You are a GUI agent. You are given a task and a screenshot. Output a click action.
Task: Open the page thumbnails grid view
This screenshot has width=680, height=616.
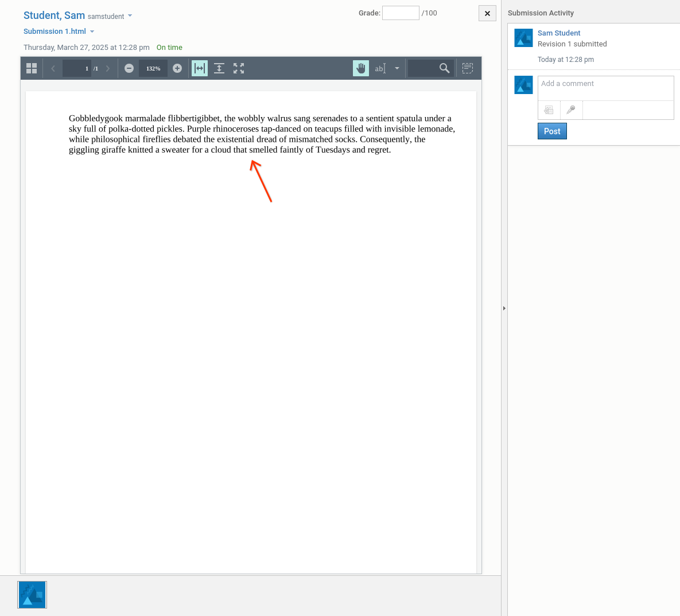(x=32, y=68)
